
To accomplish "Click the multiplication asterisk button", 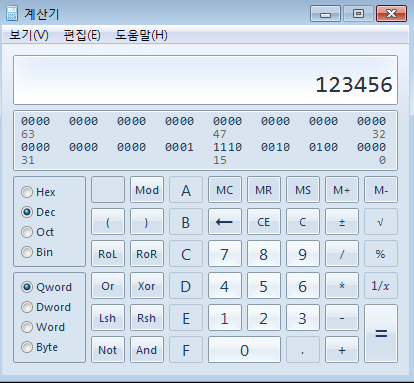I will (x=342, y=286).
